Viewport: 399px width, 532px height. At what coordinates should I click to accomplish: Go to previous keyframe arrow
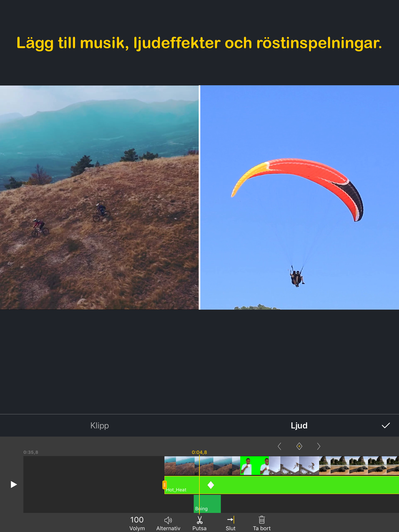pyautogui.click(x=279, y=446)
